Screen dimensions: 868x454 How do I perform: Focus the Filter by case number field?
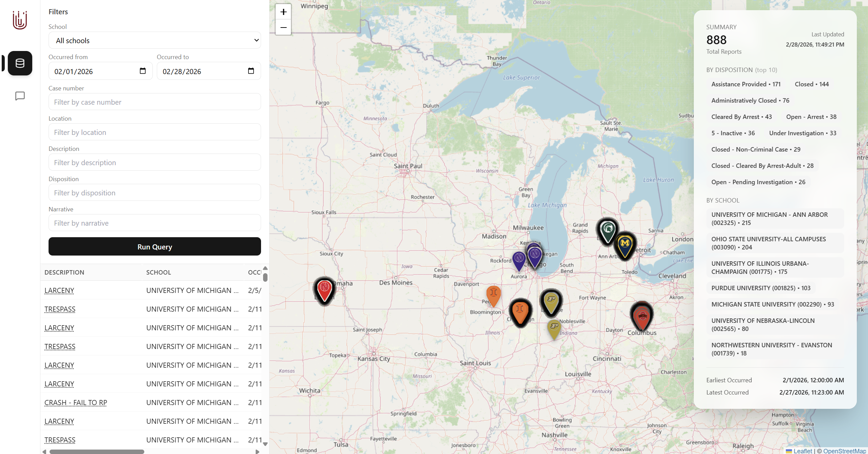[154, 102]
